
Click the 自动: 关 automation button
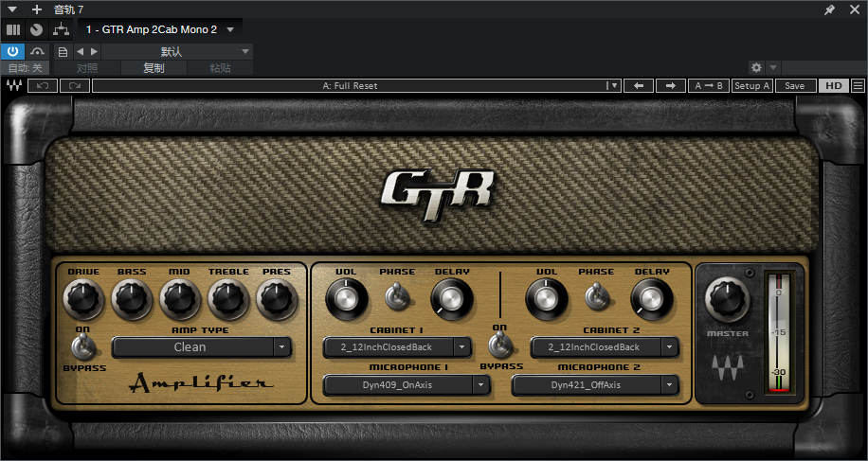tap(25, 68)
